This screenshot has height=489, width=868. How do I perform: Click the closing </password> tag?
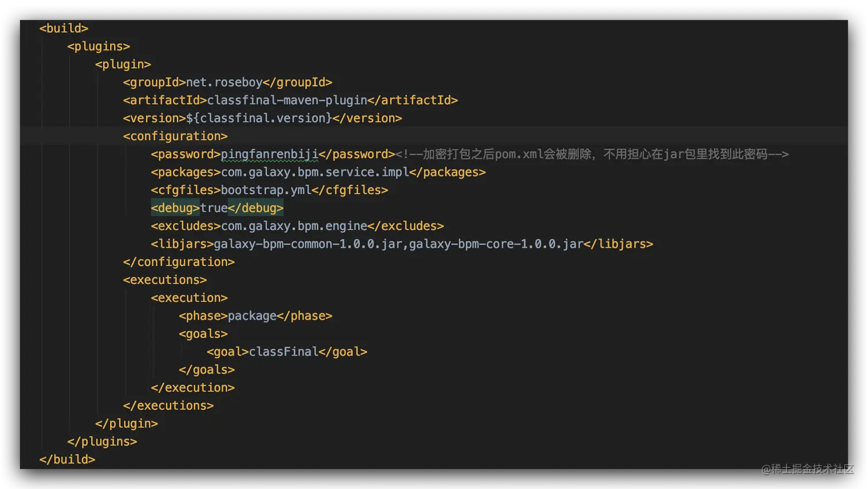[x=357, y=154]
